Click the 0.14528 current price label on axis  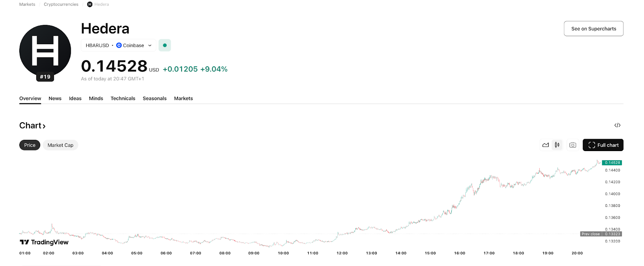[x=612, y=163]
